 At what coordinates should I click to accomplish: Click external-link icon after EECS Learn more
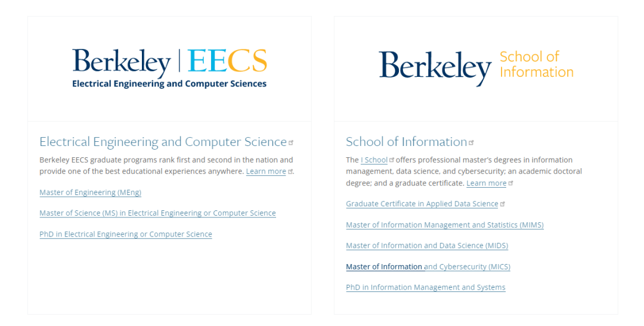point(290,172)
